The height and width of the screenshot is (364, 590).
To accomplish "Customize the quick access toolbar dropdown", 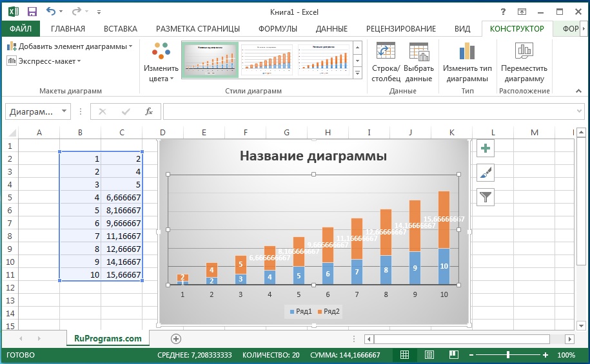I will 99,12.
